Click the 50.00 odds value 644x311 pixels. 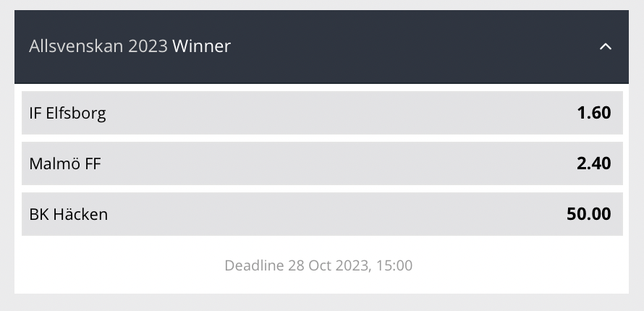pyautogui.click(x=589, y=214)
